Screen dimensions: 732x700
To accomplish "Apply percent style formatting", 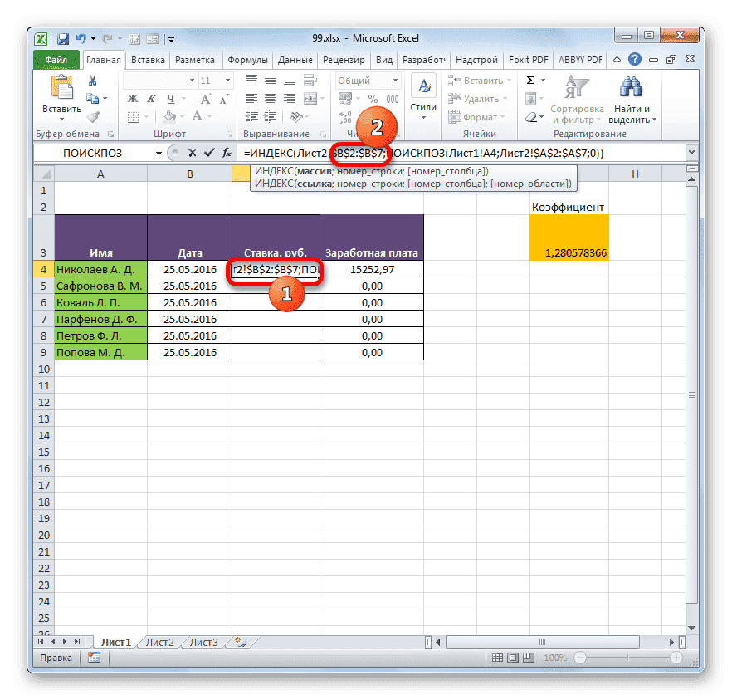I will 372,98.
